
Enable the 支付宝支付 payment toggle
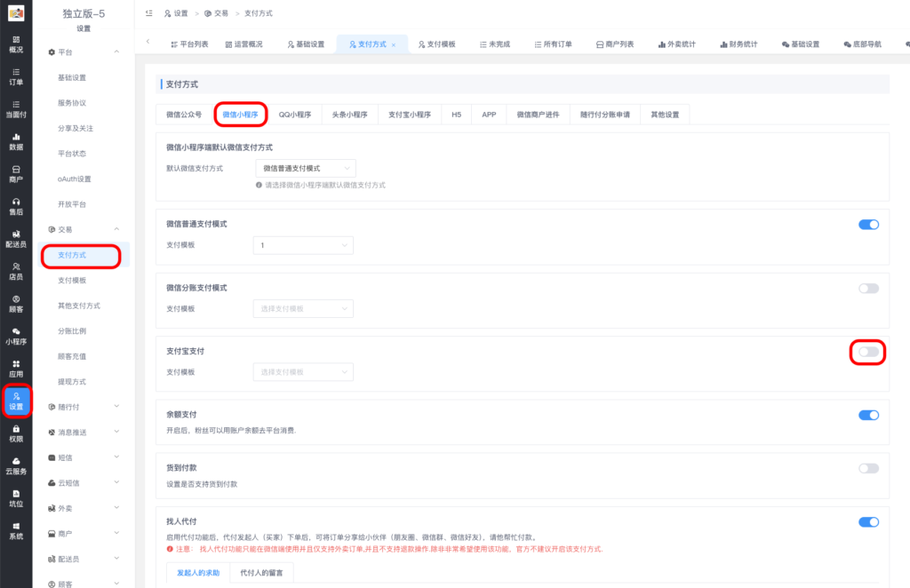(x=867, y=352)
